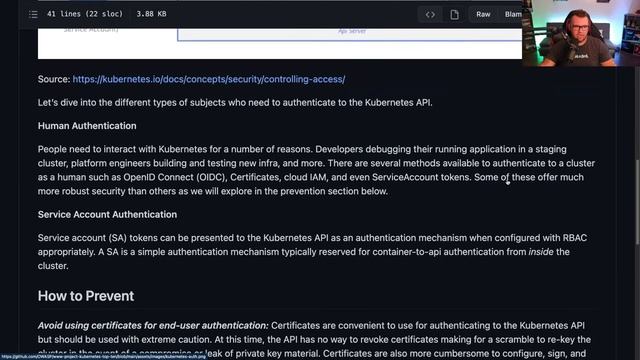Click the 'Service Account Authentication' heading
The width and height of the screenshot is (640, 360).
(107, 214)
